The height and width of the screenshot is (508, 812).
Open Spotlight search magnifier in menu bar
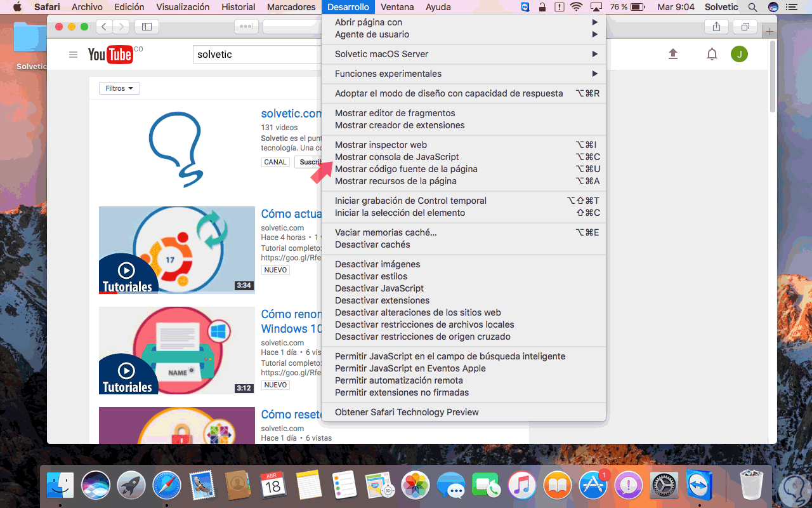(752, 7)
